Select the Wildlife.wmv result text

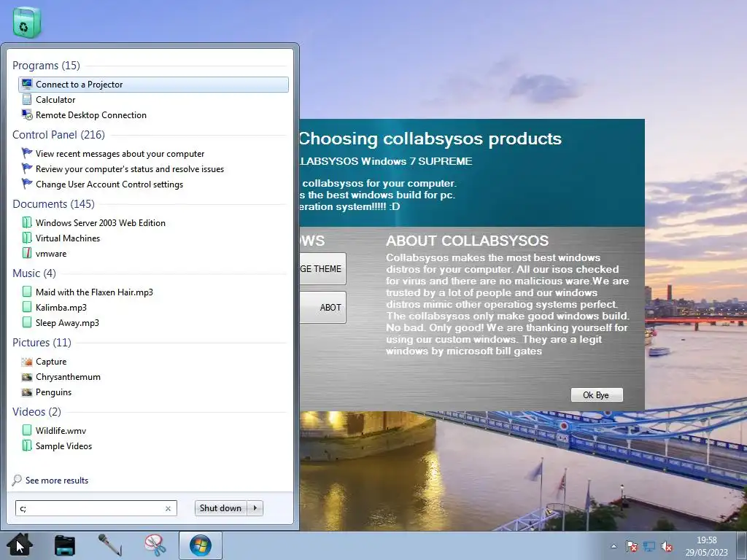pyautogui.click(x=61, y=430)
